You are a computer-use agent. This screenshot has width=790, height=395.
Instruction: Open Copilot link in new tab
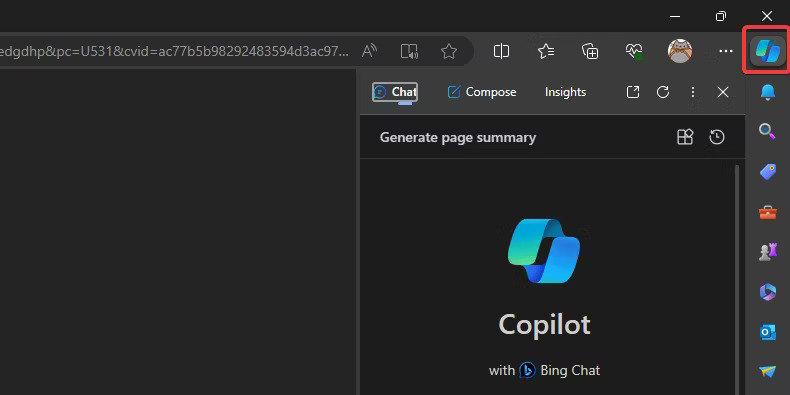[x=633, y=92]
